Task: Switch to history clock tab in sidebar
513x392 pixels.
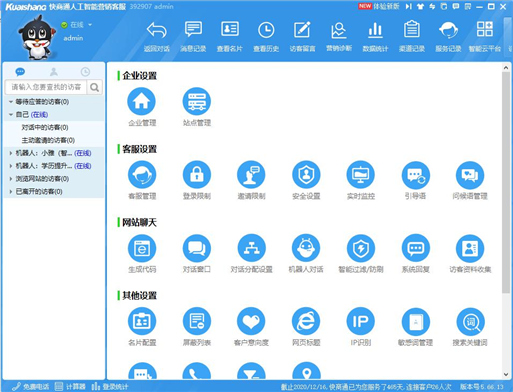Action: pos(85,72)
